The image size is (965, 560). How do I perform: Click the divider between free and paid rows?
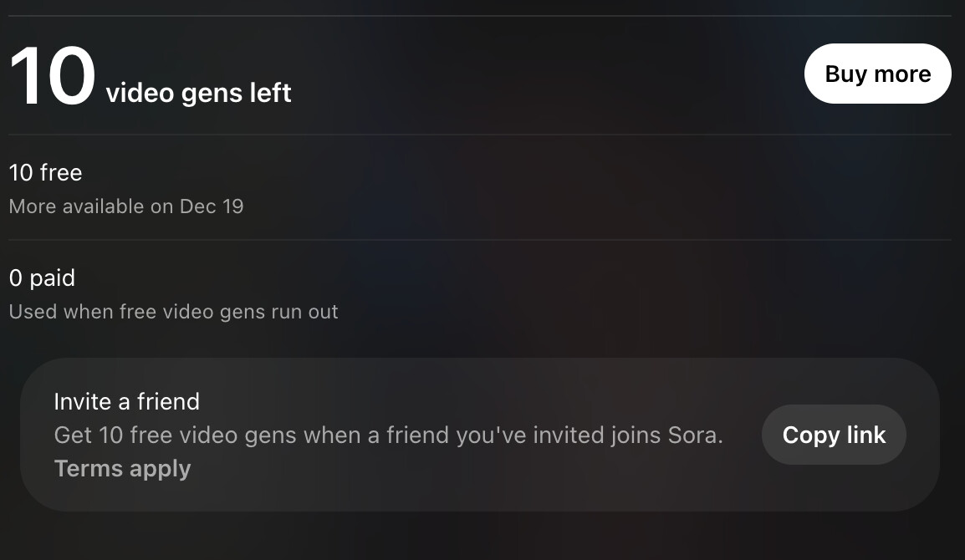480,239
